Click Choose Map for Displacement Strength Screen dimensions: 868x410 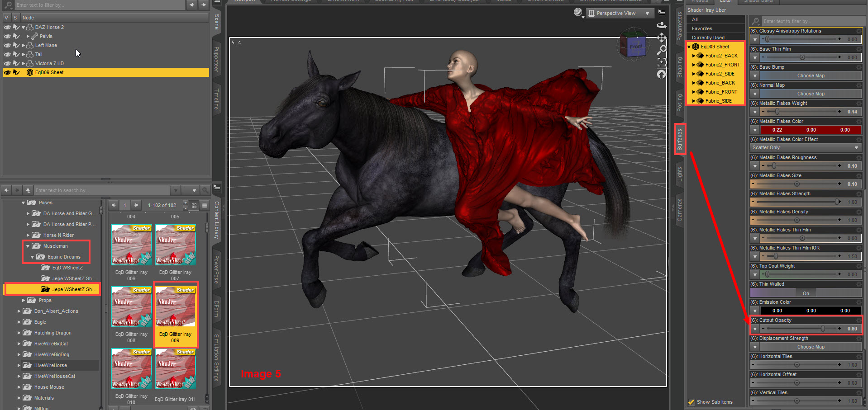pyautogui.click(x=811, y=347)
